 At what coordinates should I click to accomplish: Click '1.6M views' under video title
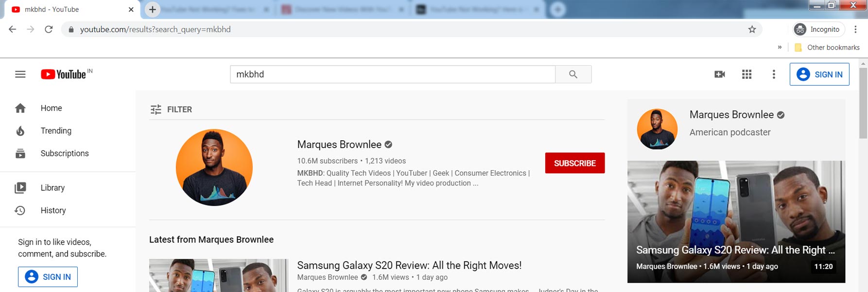coord(391,277)
